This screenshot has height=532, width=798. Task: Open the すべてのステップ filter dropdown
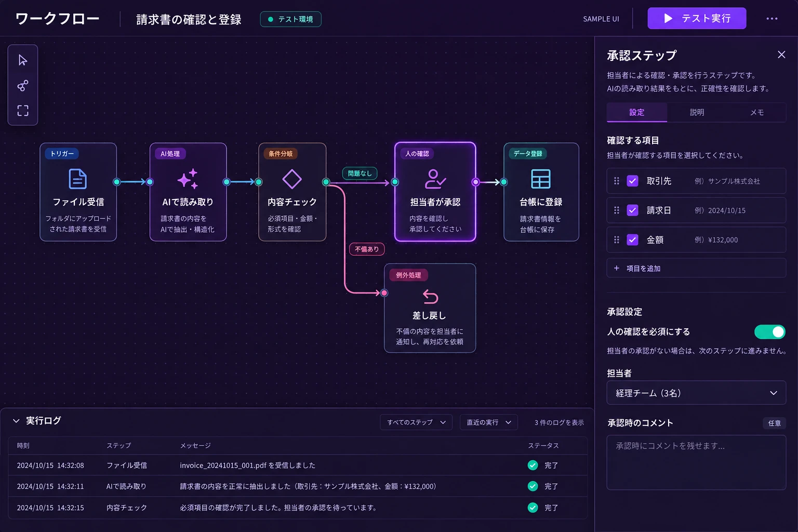pyautogui.click(x=416, y=422)
